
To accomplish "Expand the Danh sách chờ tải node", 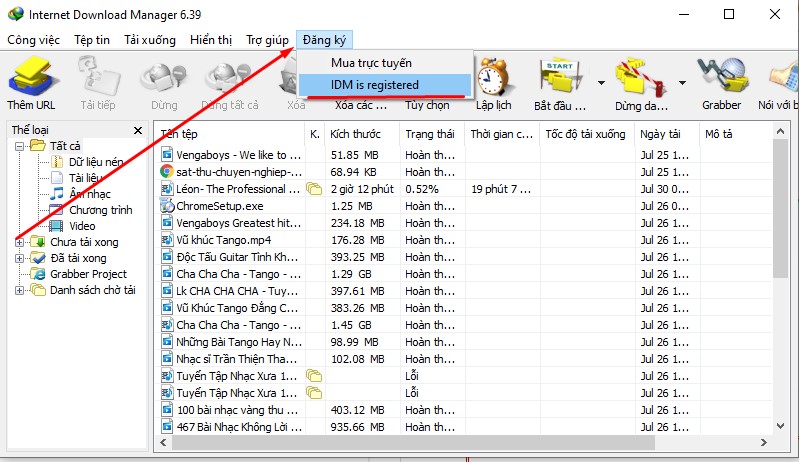I will coord(19,290).
